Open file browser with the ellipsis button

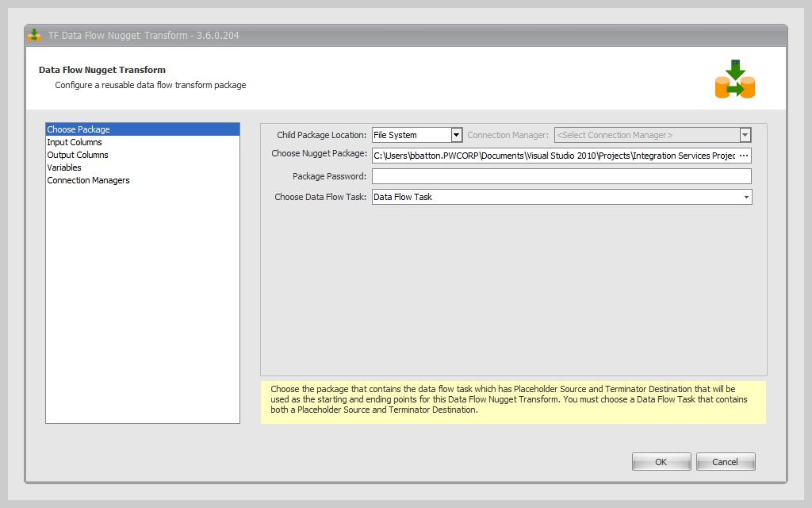pyautogui.click(x=743, y=156)
